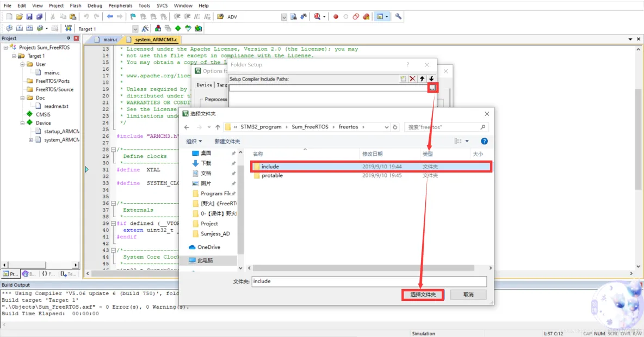Expand the system_ARMCM file node

click(31, 140)
